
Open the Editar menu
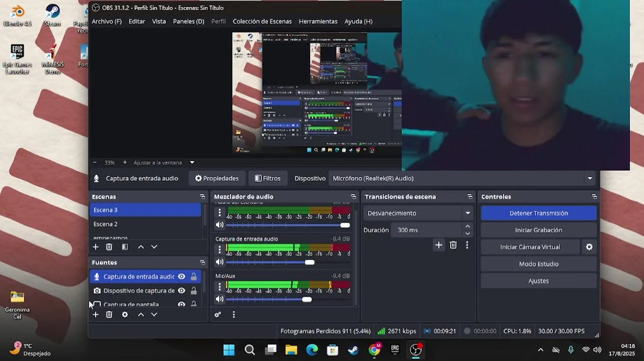point(136,21)
